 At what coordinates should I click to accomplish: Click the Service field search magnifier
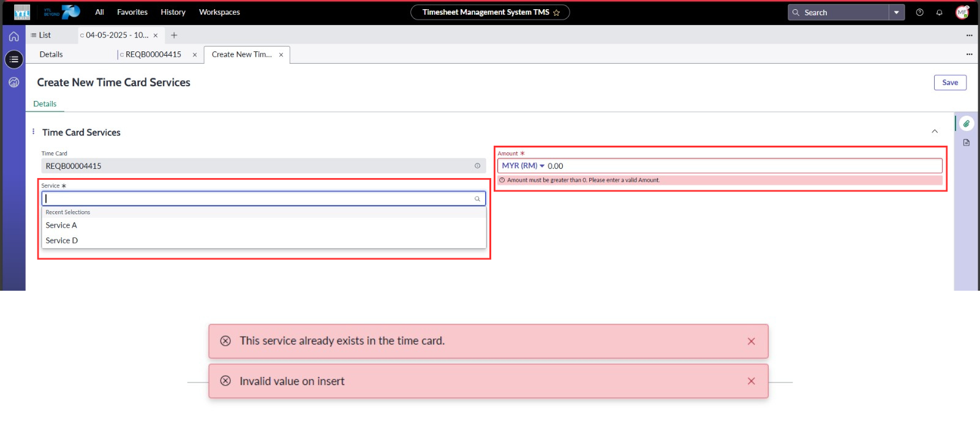[x=477, y=199]
